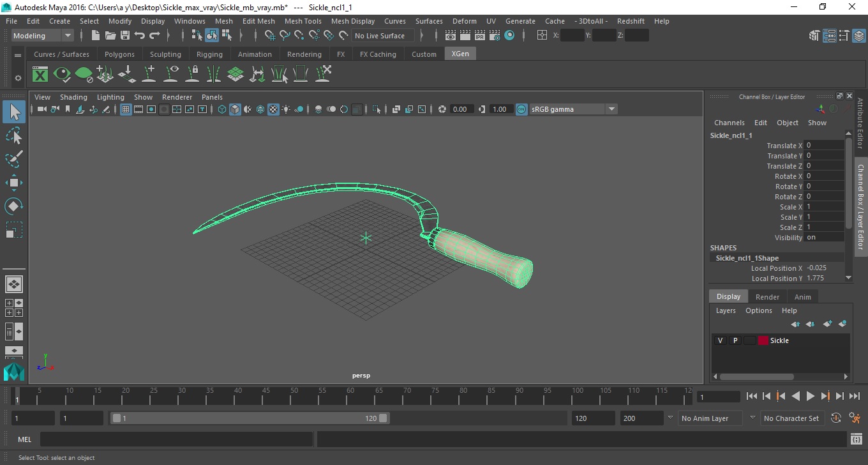Toggle the color management ON button

pos(521,109)
